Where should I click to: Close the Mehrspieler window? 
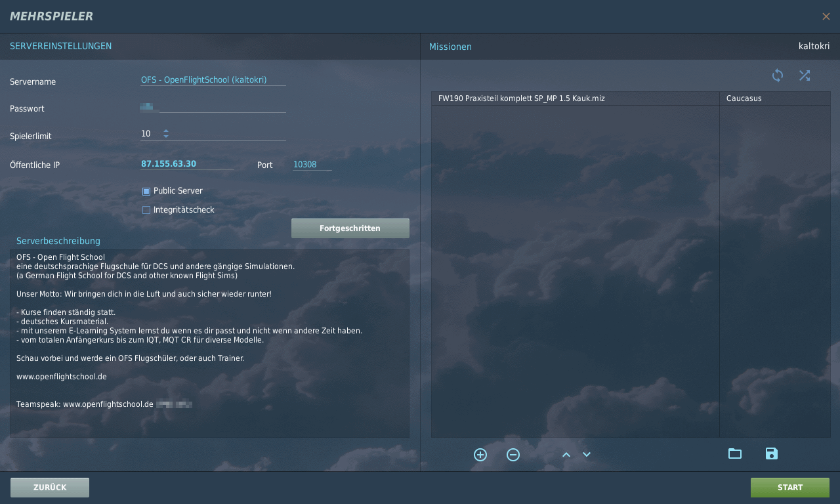pyautogui.click(x=826, y=16)
